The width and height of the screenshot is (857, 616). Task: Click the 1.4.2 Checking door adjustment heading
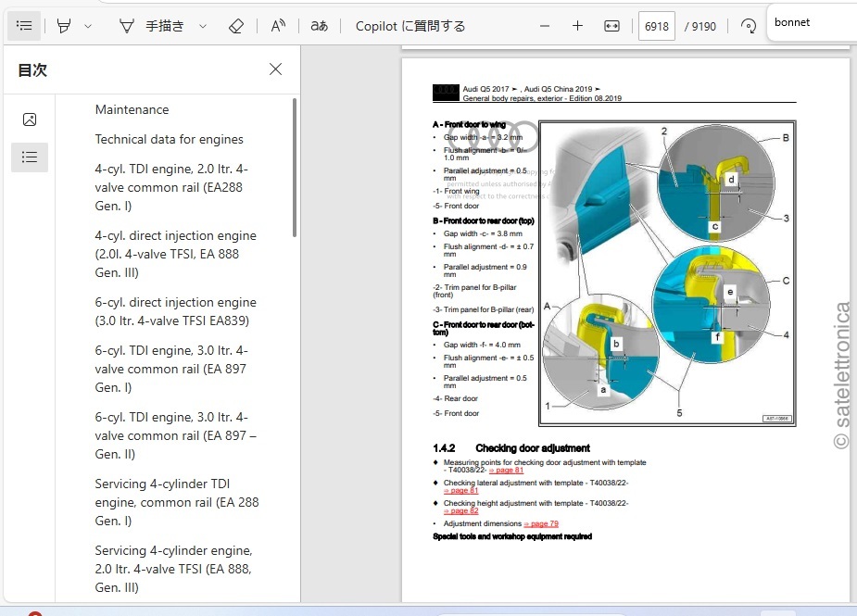[x=511, y=448]
